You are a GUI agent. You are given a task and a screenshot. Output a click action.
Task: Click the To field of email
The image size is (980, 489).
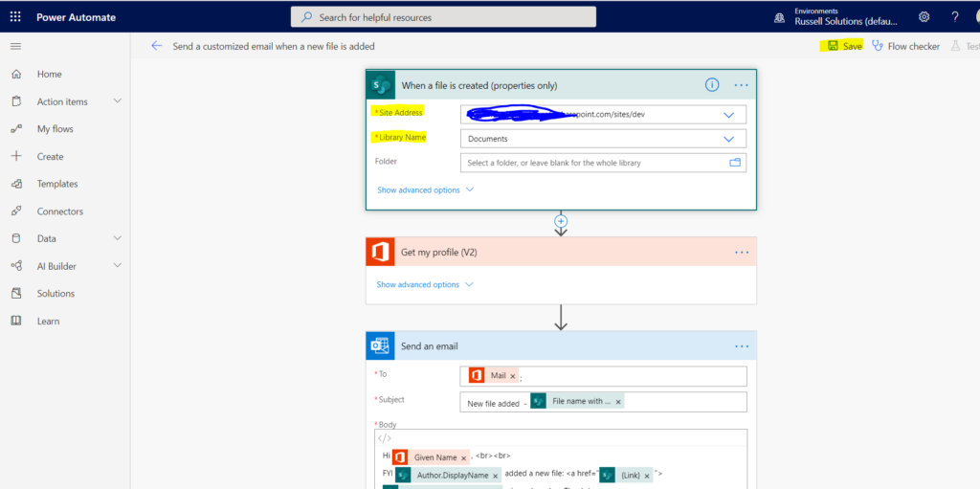pos(603,376)
